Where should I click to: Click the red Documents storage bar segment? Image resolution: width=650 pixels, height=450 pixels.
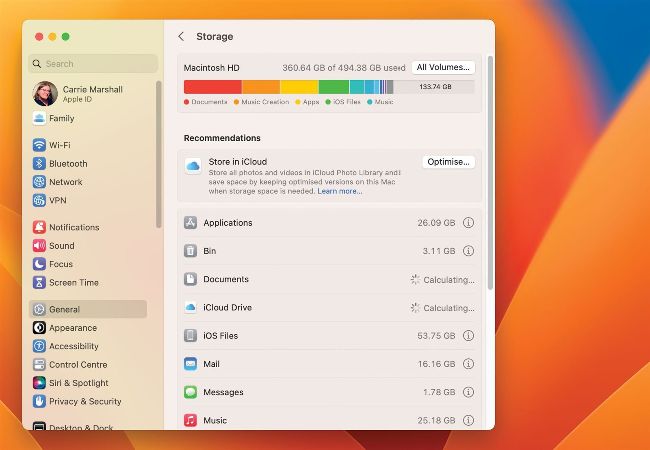[x=213, y=87]
